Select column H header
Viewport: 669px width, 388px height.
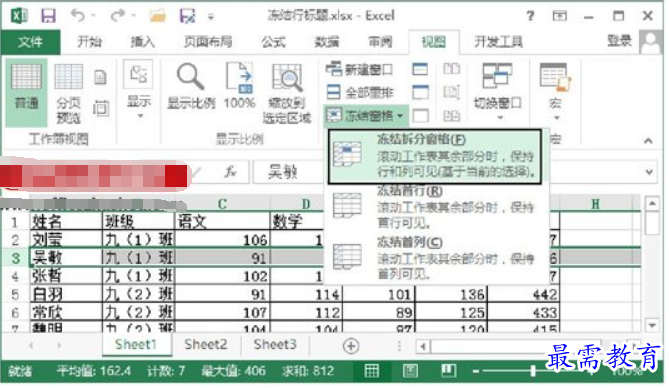(596, 204)
